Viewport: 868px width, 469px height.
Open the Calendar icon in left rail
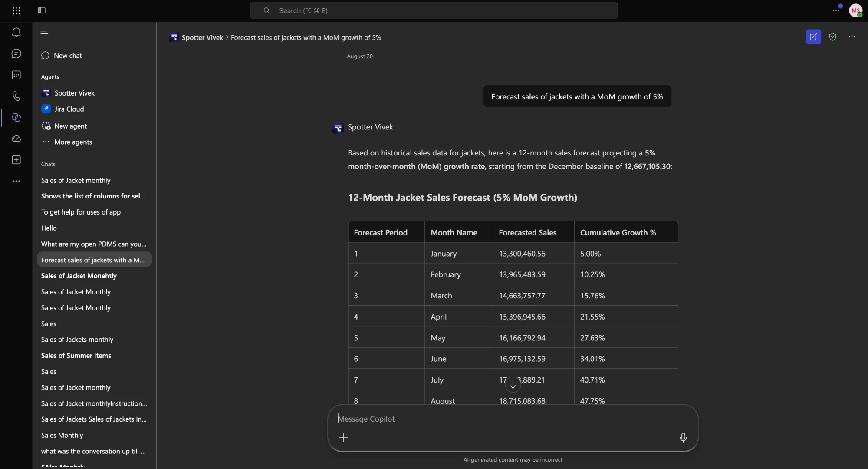coord(16,75)
